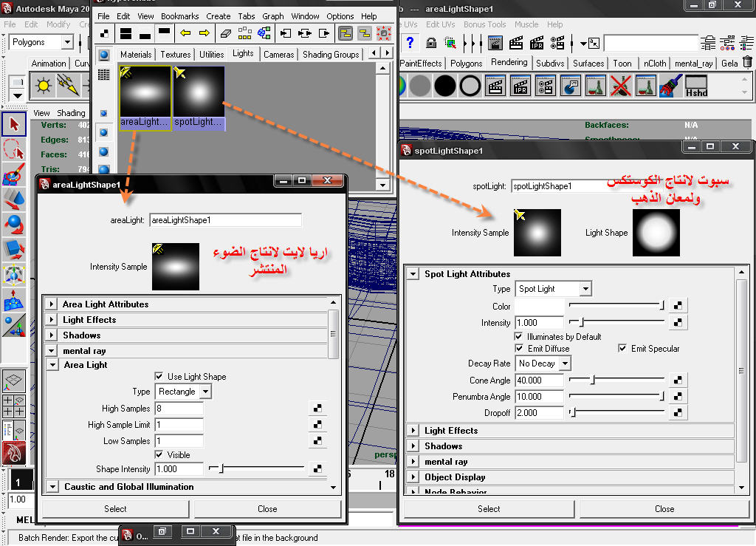
Task: Click the spot light Light Shape thumbnail
Action: (656, 233)
